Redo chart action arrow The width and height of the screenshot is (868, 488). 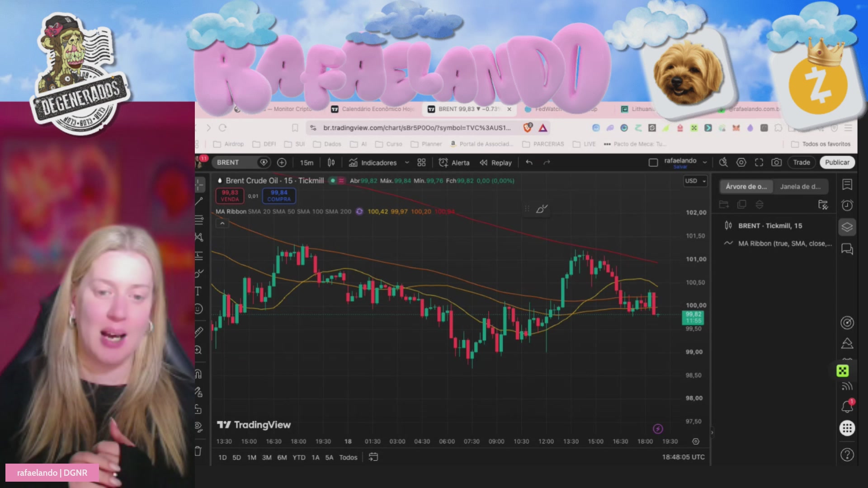(x=547, y=163)
